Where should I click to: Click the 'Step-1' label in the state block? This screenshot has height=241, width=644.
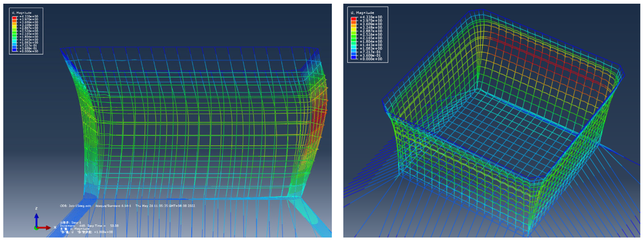[76, 223]
